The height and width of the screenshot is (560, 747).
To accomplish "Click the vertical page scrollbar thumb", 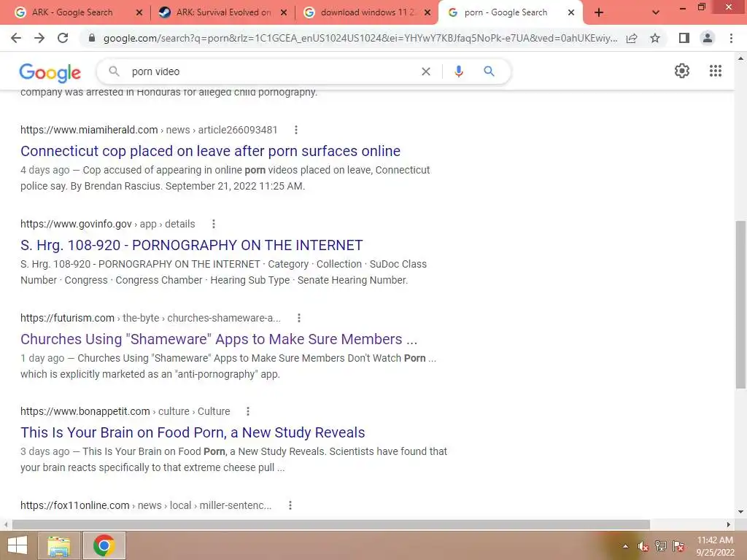I will (740, 305).
